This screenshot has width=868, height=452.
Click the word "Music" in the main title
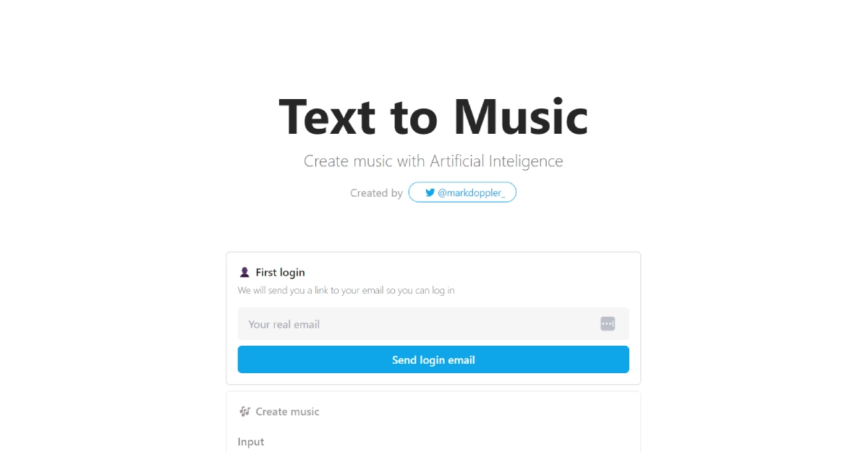[x=521, y=117]
